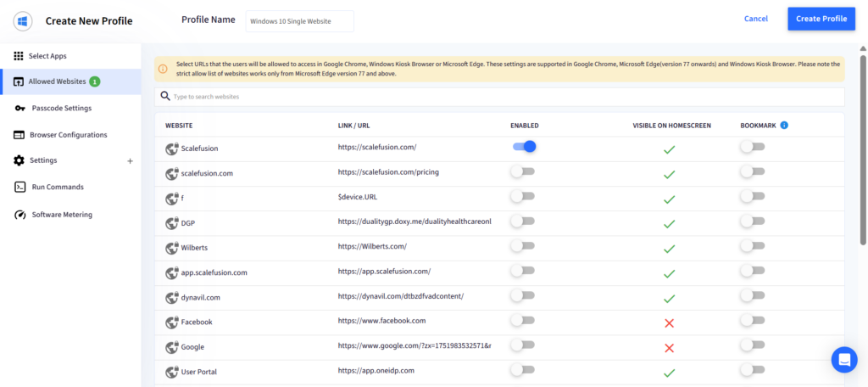Click the Cancel link
Image resolution: width=868 pixels, height=387 pixels.
755,19
